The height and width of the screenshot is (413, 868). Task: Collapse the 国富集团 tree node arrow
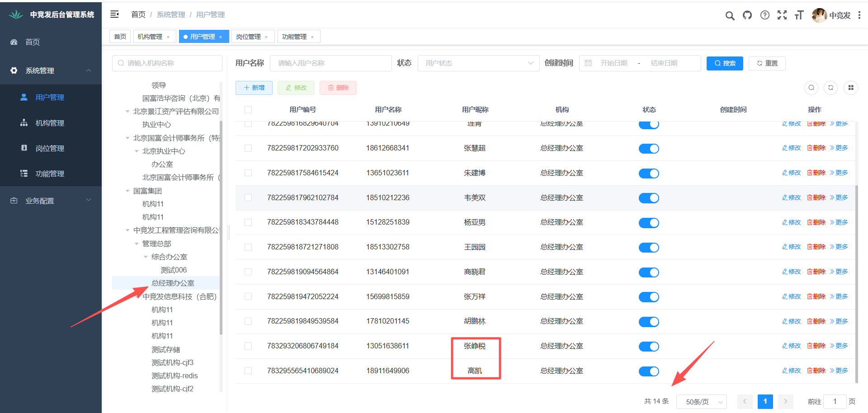[x=127, y=191]
